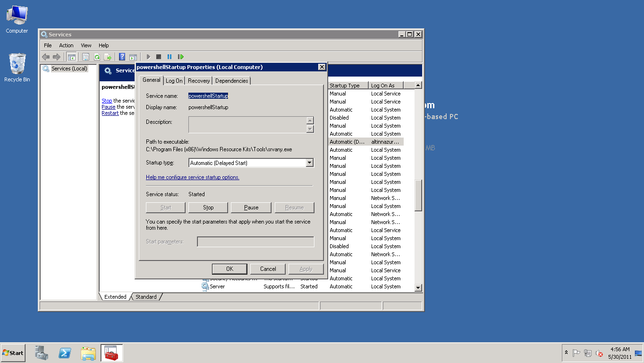This screenshot has height=363, width=644.
Task: Click the Start Service play icon
Action: (x=148, y=57)
